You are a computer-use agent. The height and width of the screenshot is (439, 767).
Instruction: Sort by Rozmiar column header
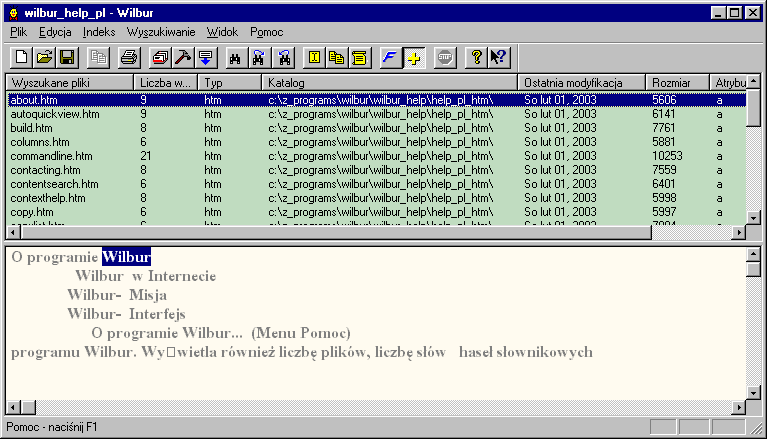click(x=678, y=83)
